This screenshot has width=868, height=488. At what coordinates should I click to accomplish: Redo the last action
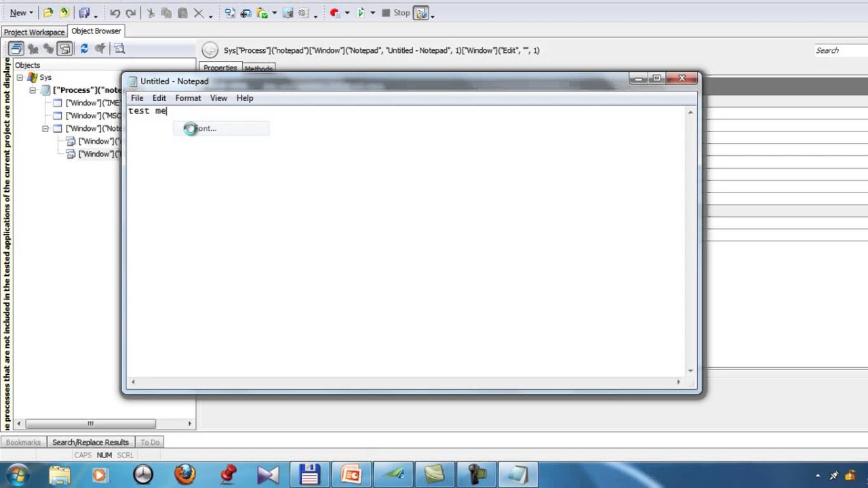tap(131, 13)
